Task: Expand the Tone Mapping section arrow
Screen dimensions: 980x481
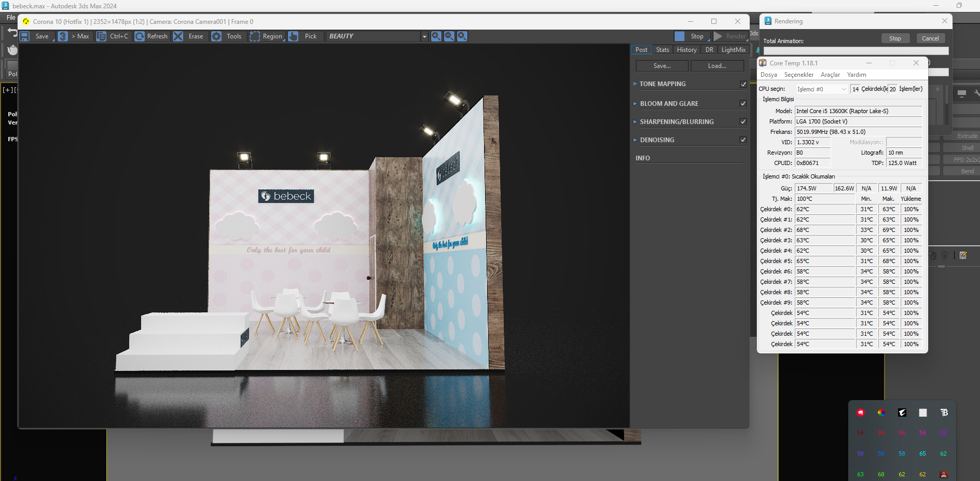Action: [x=635, y=84]
